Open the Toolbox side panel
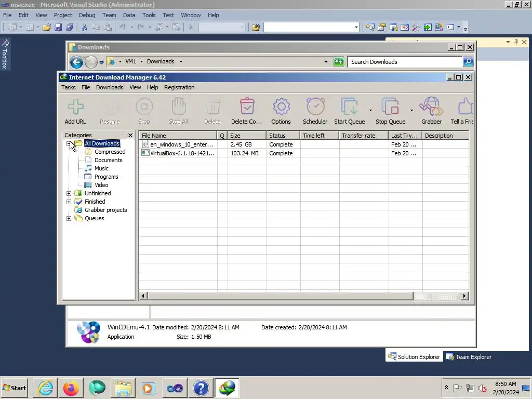Viewport: 532px width, 399px height. pos(5,54)
